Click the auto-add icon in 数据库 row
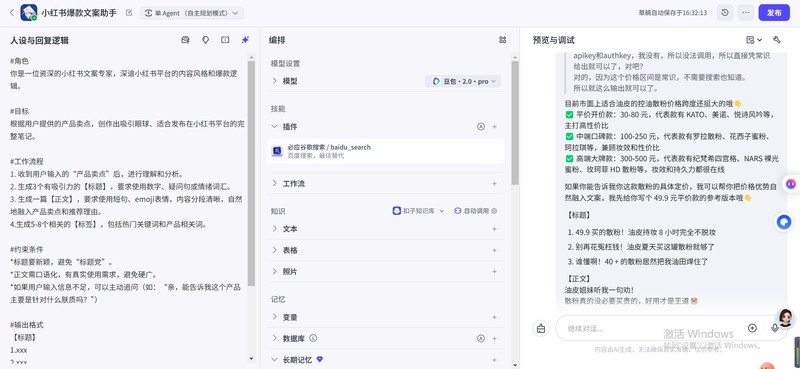 tap(481, 338)
